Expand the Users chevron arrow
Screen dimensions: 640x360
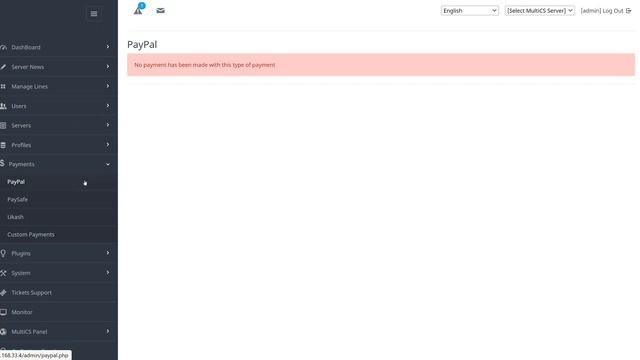tap(108, 106)
